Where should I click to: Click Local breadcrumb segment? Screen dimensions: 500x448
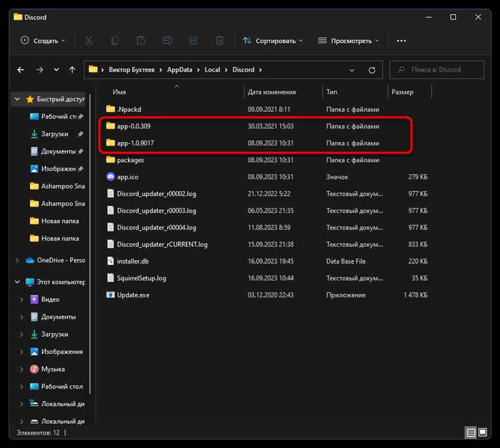(x=213, y=70)
